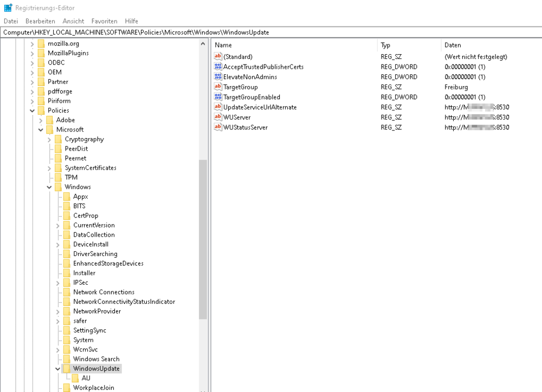The image size is (542, 392).
Task: Collapse the Policies tree node
Action: 32,110
